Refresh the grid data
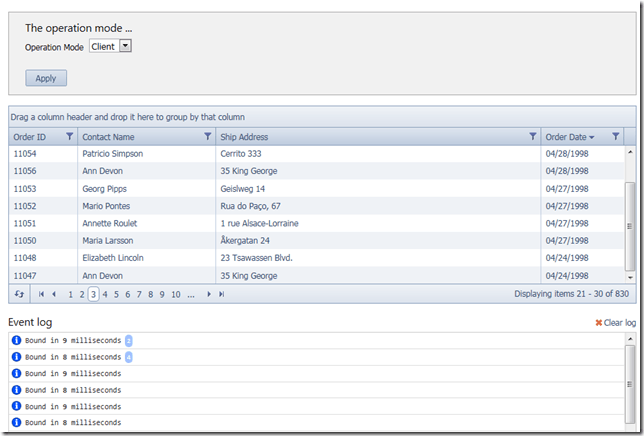The height and width of the screenshot is (436, 644). (x=19, y=294)
